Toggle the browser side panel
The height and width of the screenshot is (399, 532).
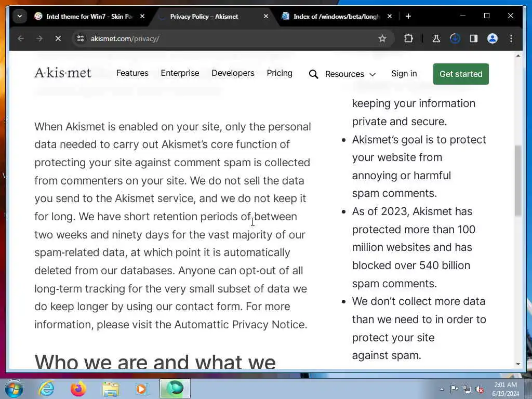click(x=474, y=38)
